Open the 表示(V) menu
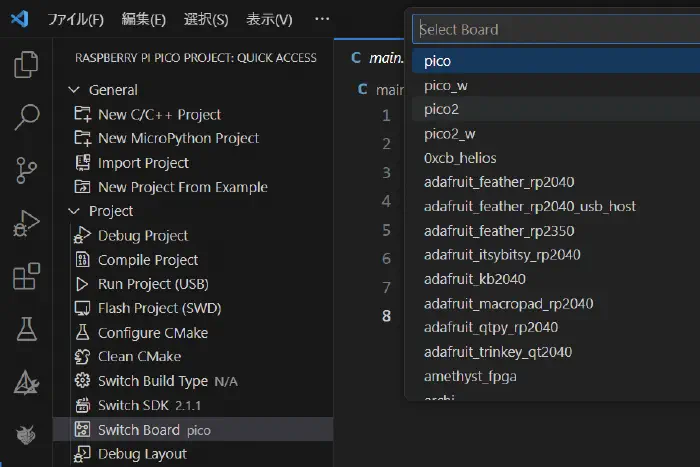Screen dimensions: 700x467 point(269,19)
